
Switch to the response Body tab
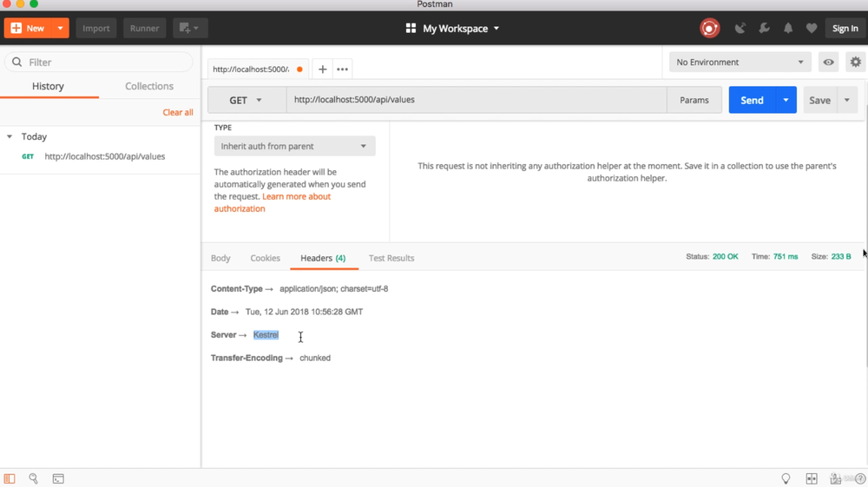coord(220,258)
